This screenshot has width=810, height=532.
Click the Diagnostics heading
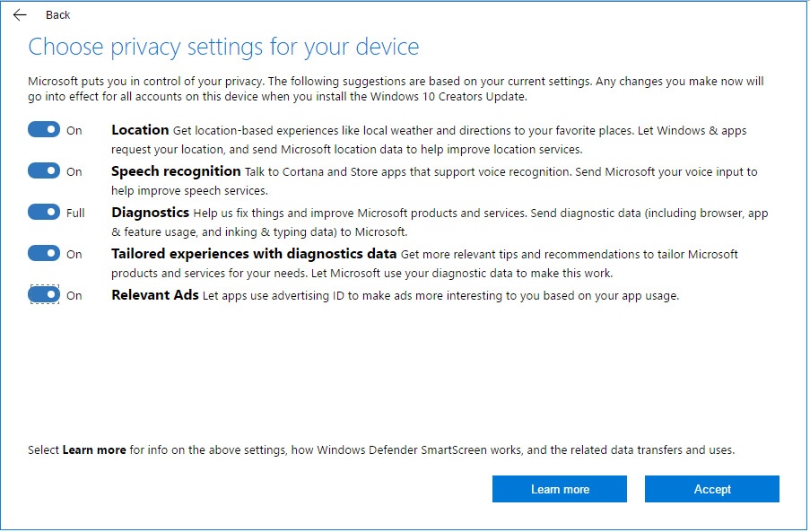tap(149, 213)
